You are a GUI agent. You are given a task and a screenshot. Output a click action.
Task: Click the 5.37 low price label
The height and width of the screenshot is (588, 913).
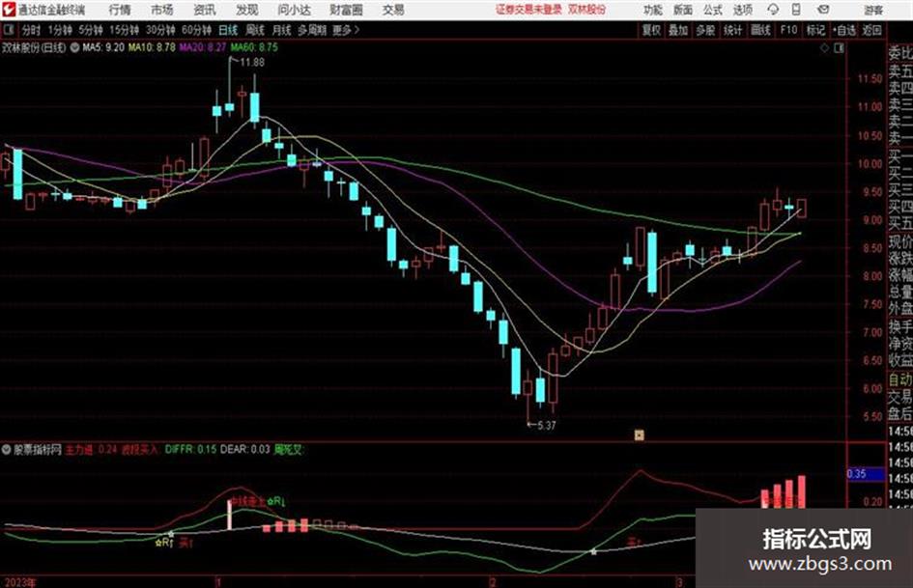click(x=546, y=426)
